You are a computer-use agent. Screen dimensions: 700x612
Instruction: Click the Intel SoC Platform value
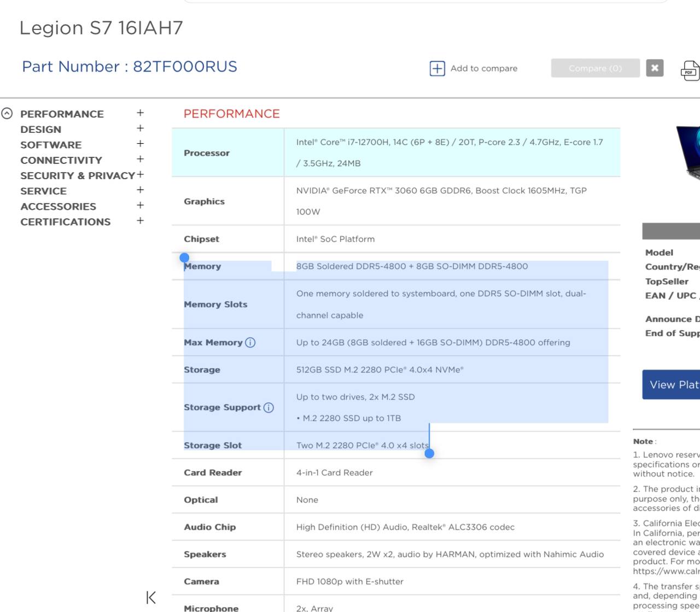tap(335, 239)
